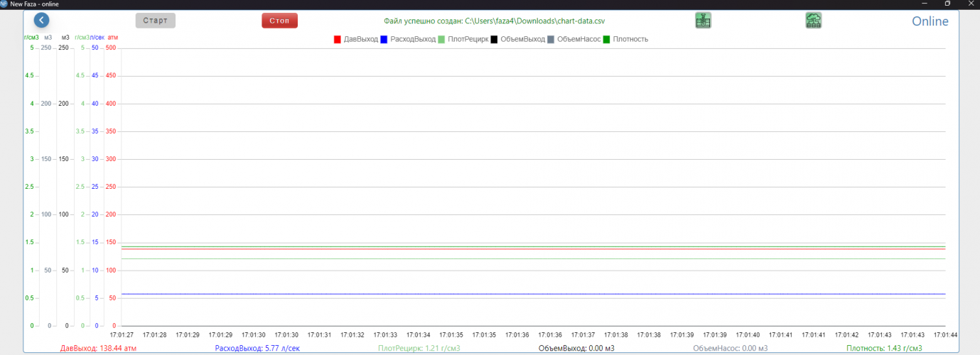This screenshot has width=980, height=355.
Task: Toggle ДавВыход series in the legend
Action: coord(356,39)
